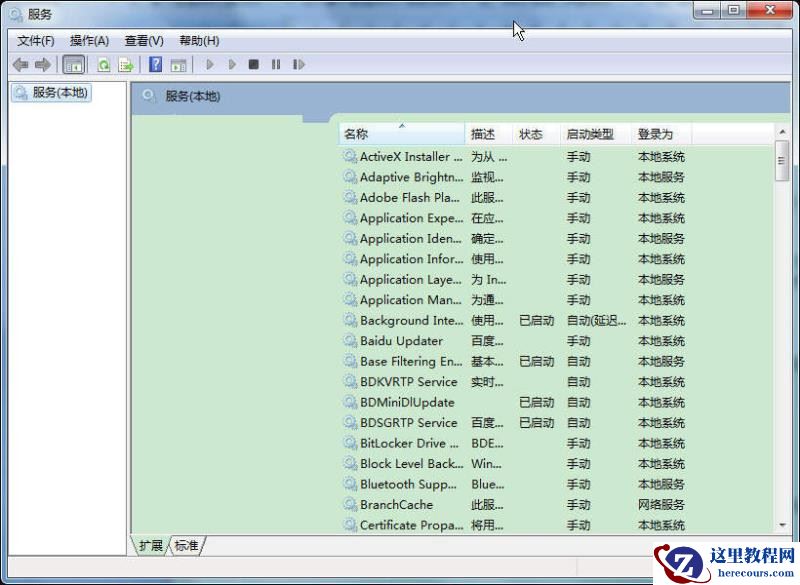Viewport: 800px width, 585px height.
Task: Toggle the show/hide action pane icon
Action: [178, 64]
